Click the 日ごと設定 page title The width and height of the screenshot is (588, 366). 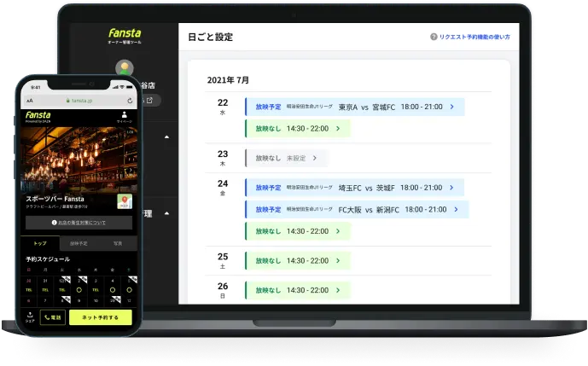click(x=211, y=37)
